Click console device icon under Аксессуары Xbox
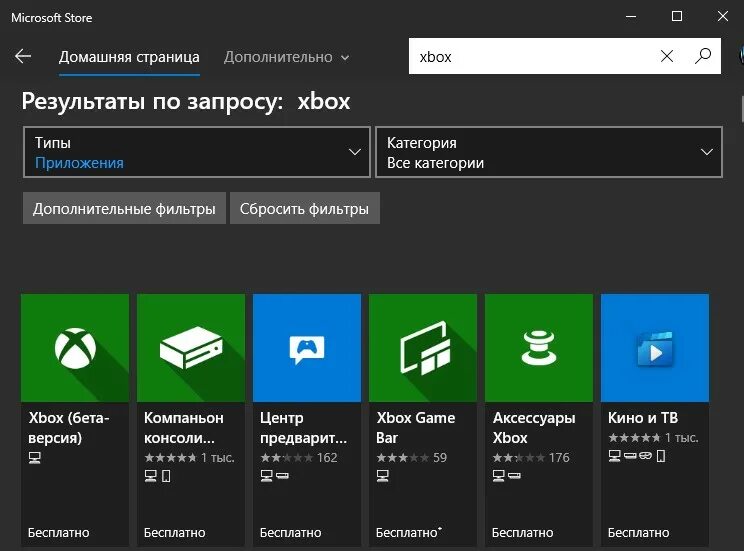 pos(514,476)
